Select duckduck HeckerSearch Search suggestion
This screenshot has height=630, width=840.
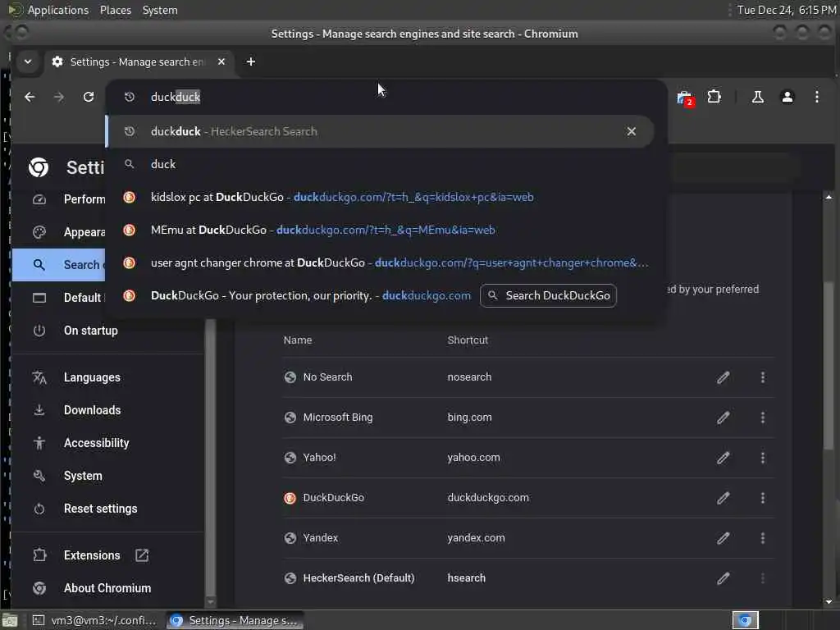tap(380, 131)
